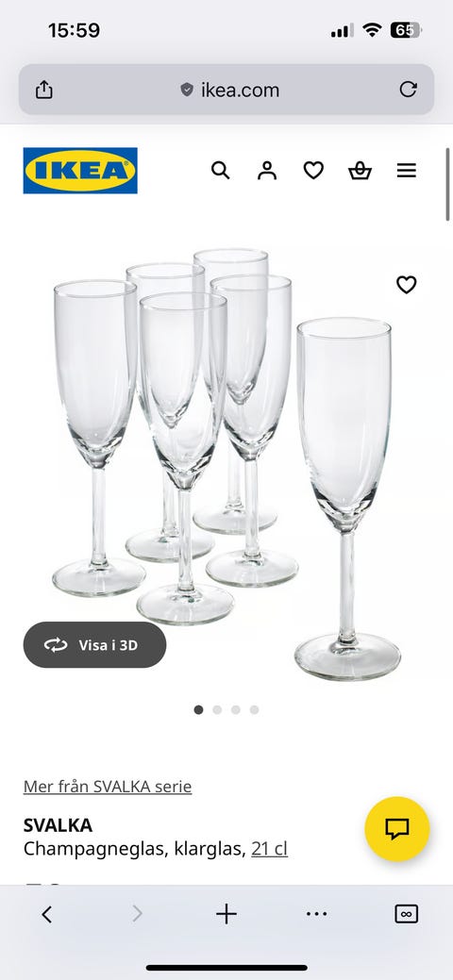This screenshot has height=980, width=453.
Task: Click the 21 cl size link
Action: tap(270, 849)
